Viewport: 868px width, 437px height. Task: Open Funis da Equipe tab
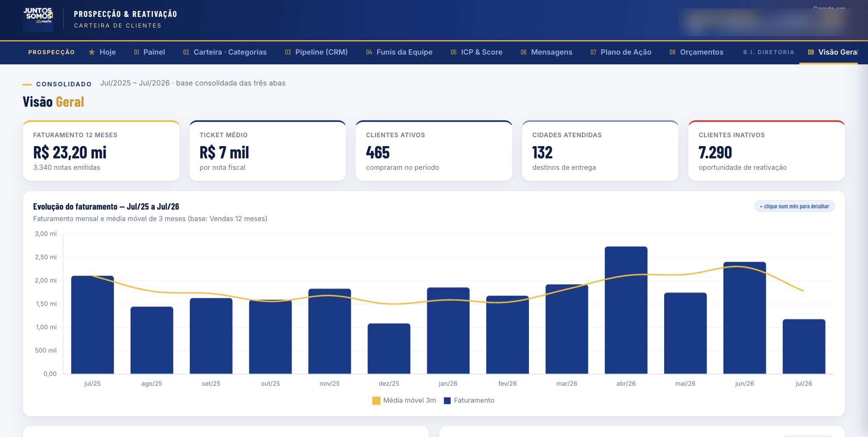coord(399,52)
